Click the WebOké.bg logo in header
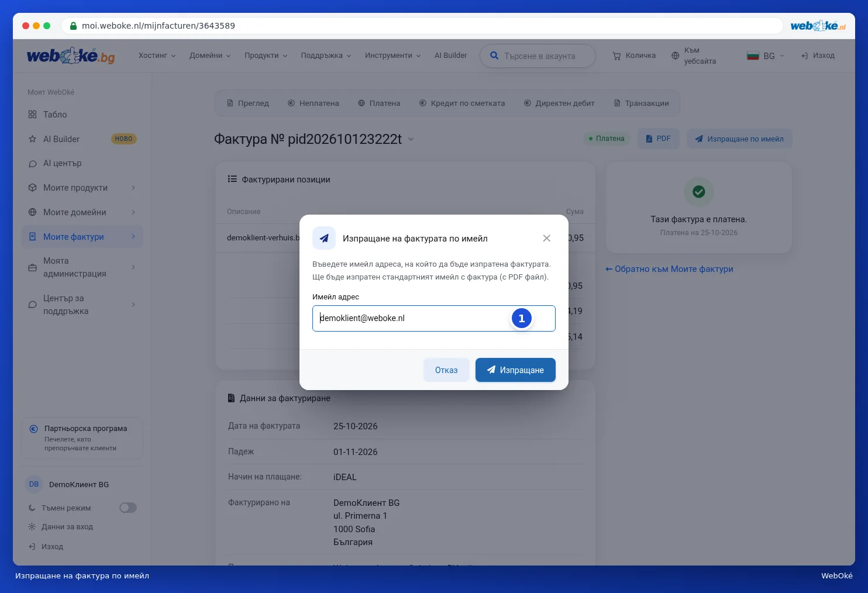 (x=71, y=56)
